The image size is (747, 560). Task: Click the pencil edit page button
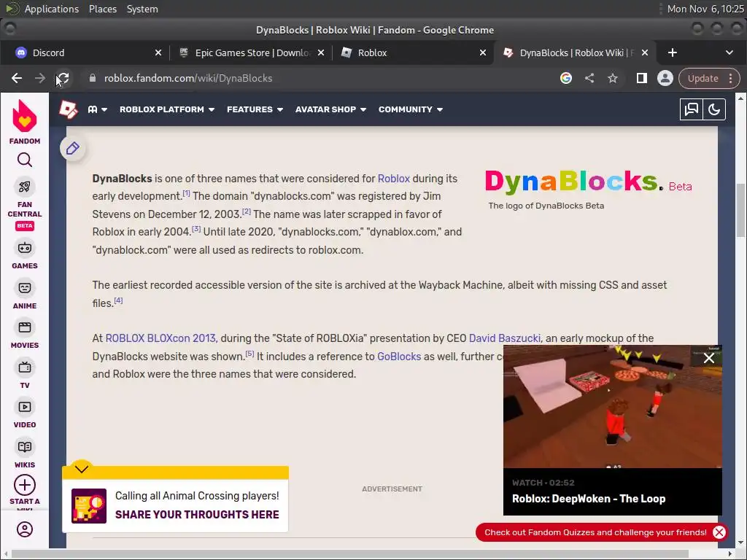click(72, 149)
